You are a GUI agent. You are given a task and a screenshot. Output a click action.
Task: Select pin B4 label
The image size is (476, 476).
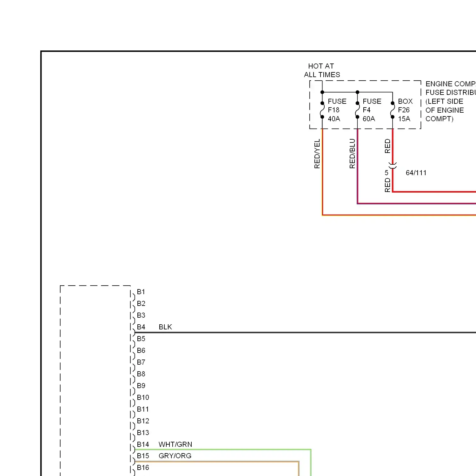click(x=141, y=327)
